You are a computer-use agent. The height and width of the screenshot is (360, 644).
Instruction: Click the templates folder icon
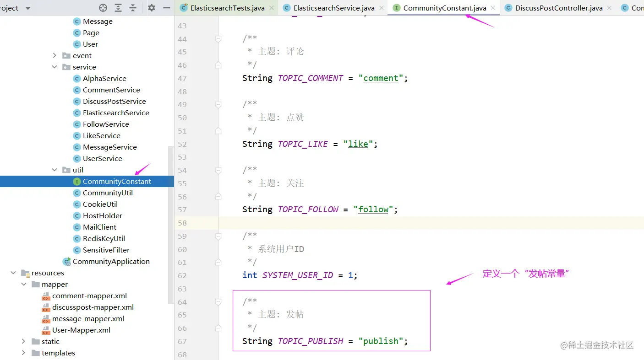[35, 353]
